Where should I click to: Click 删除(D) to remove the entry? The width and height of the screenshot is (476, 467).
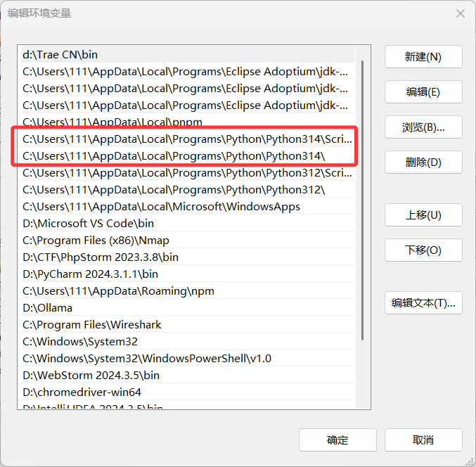(x=423, y=162)
